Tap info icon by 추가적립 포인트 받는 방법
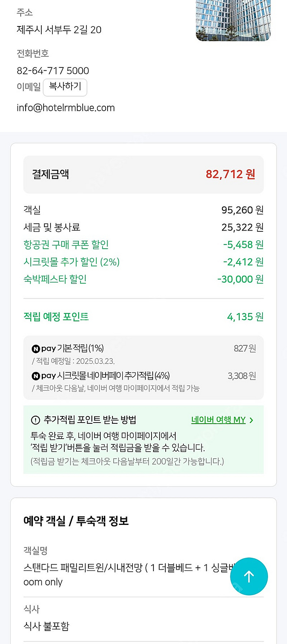The height and width of the screenshot is (644, 287). pyautogui.click(x=35, y=420)
